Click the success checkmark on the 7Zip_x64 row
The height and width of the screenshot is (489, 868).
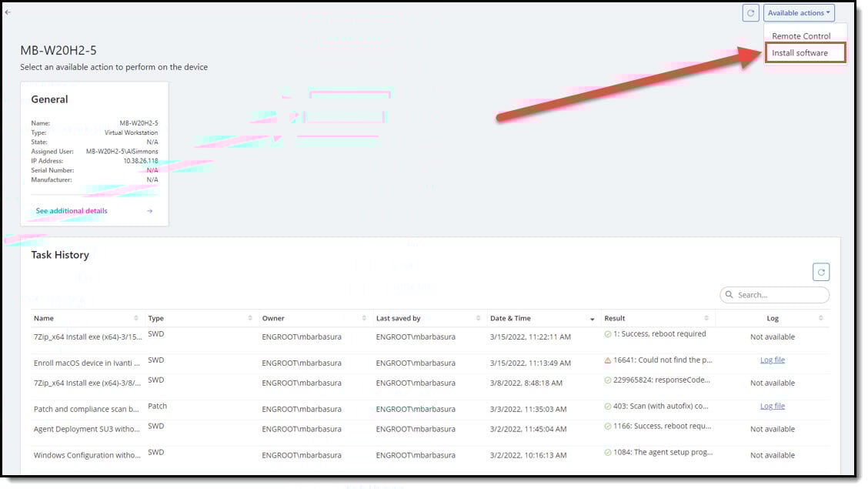[x=606, y=333]
